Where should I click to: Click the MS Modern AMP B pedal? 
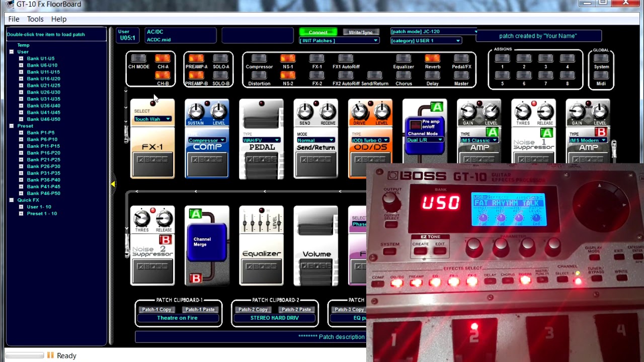(588, 132)
